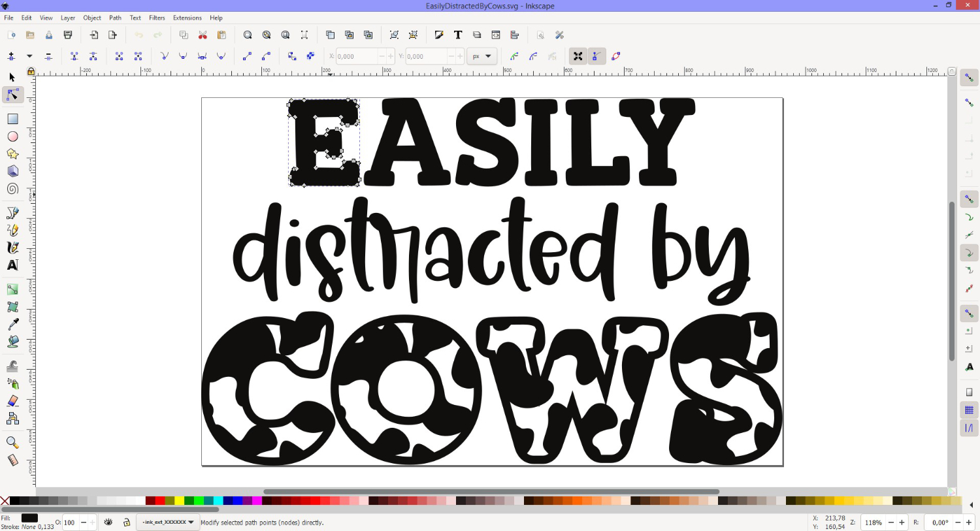The image size is (980, 531).
Task: Click the Import file icon
Action: click(x=94, y=35)
